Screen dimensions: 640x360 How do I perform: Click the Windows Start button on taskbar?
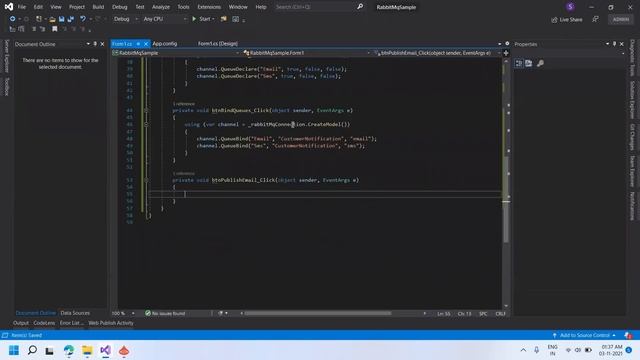click(14, 350)
